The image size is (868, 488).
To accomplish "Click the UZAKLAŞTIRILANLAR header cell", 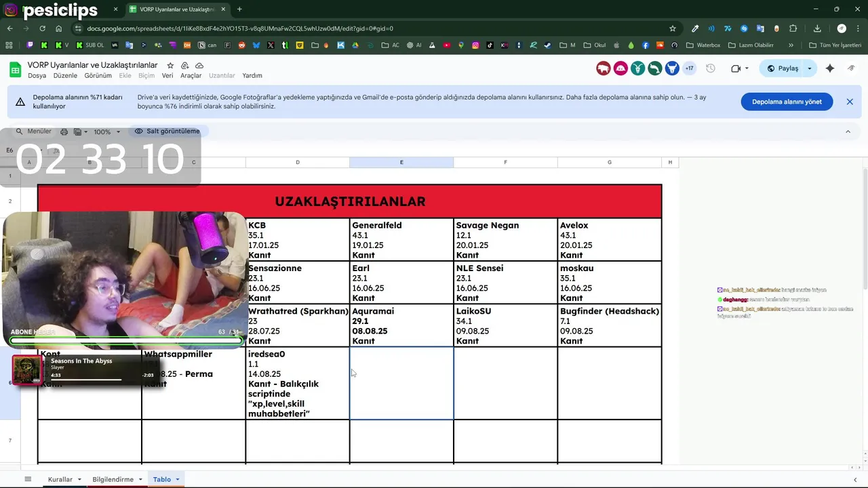I will point(350,201).
